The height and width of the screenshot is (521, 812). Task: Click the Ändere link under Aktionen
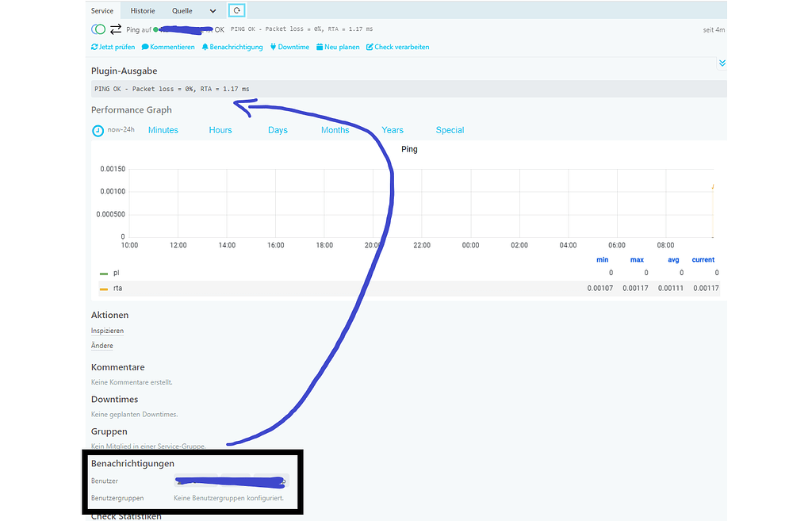[x=101, y=346]
